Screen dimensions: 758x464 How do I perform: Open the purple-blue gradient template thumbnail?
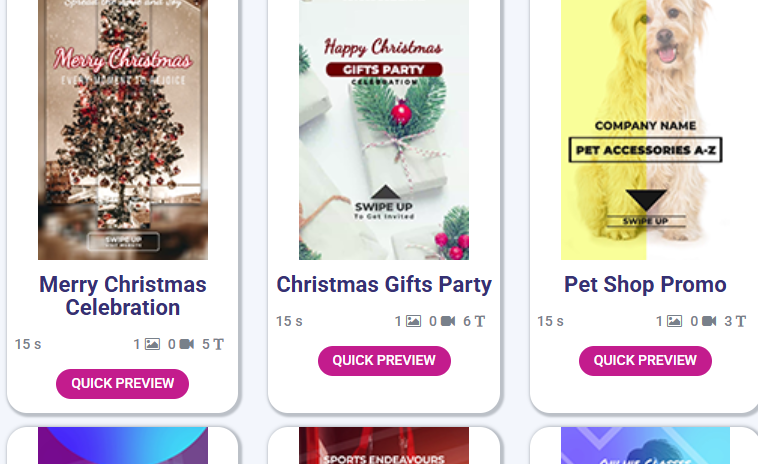123,447
